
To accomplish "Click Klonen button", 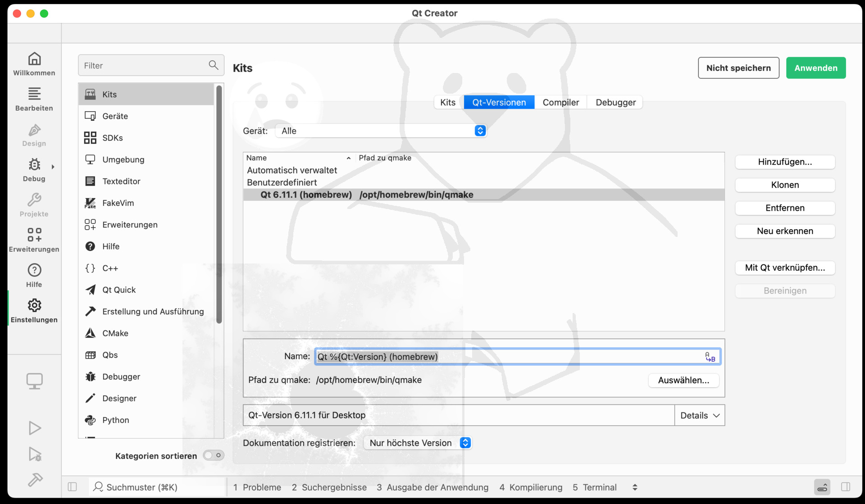I will click(x=785, y=185).
